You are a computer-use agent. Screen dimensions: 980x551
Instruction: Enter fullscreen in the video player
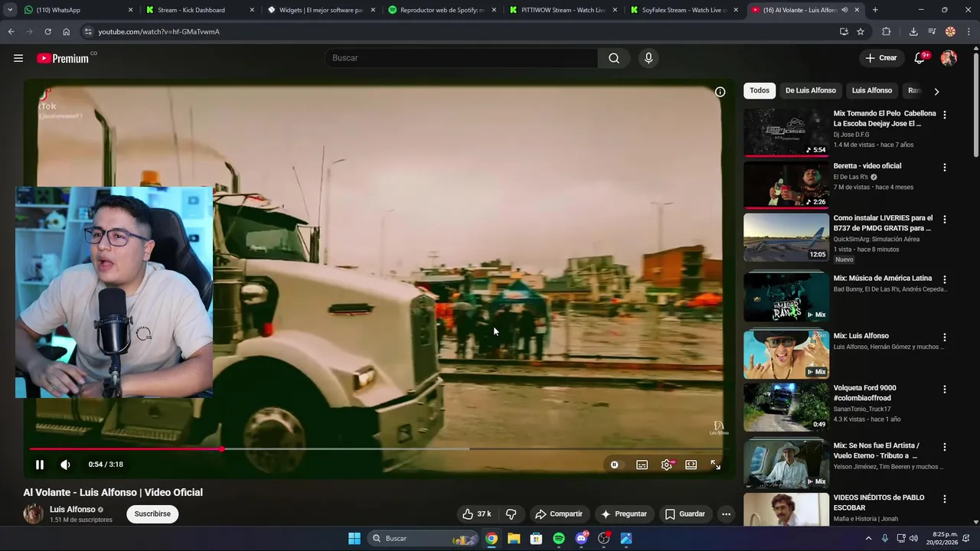pyautogui.click(x=715, y=465)
